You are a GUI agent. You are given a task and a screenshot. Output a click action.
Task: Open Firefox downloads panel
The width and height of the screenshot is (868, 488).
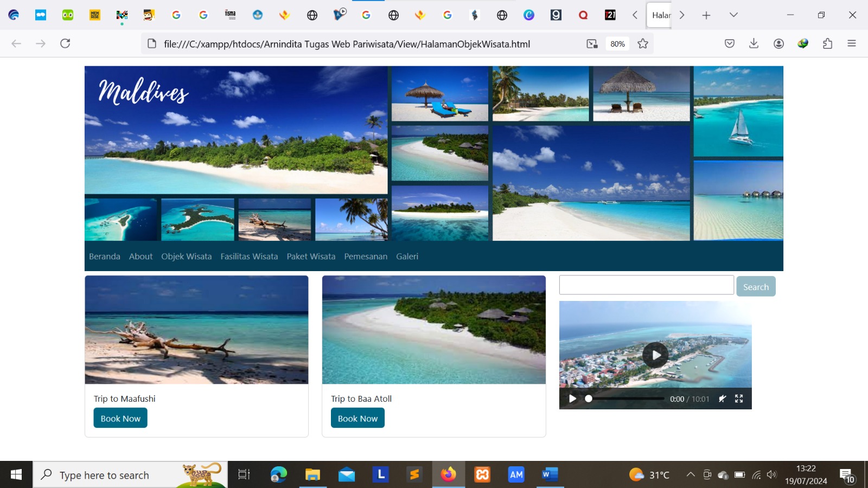tap(754, 43)
